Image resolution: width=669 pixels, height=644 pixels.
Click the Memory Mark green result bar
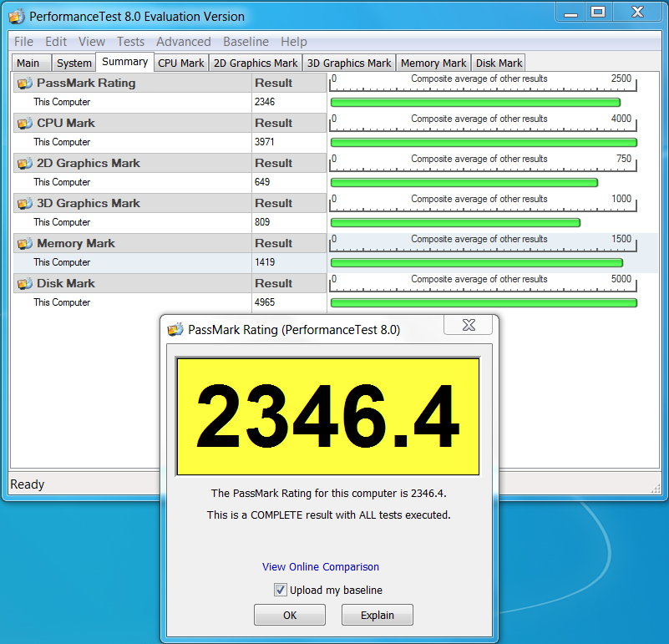coord(477,263)
